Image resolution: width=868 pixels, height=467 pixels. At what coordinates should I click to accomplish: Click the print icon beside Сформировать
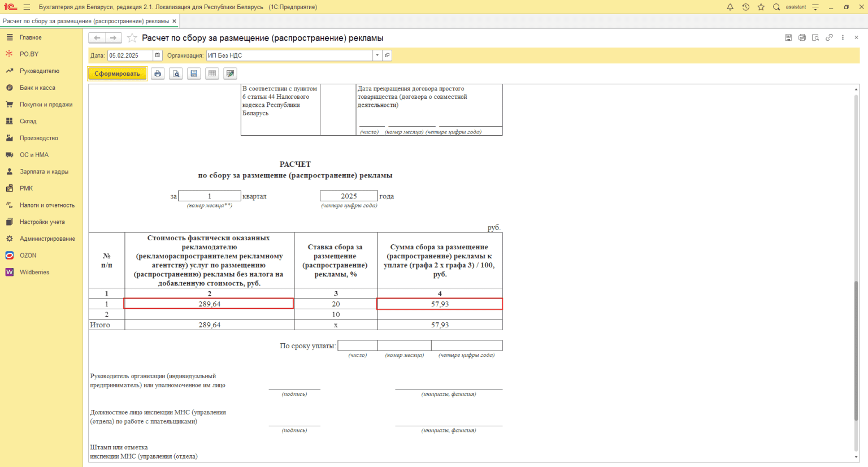click(x=158, y=73)
